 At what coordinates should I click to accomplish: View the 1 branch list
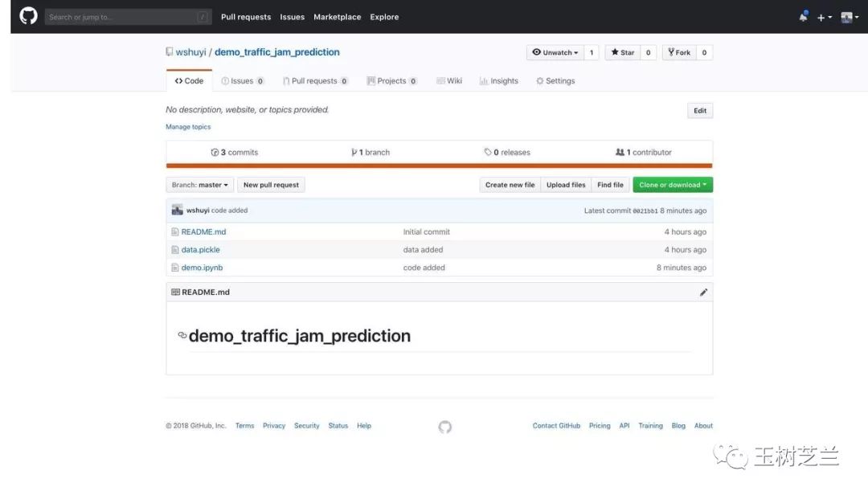click(371, 152)
